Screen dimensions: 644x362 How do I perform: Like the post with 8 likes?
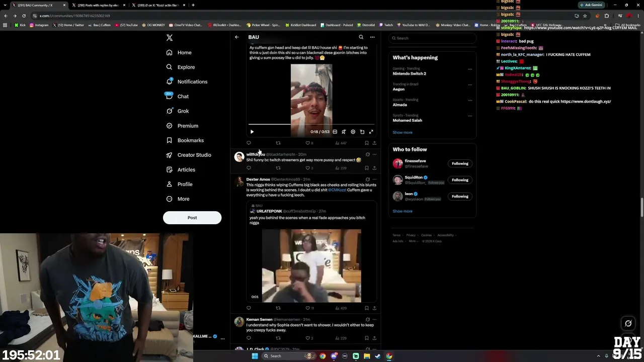click(x=309, y=143)
